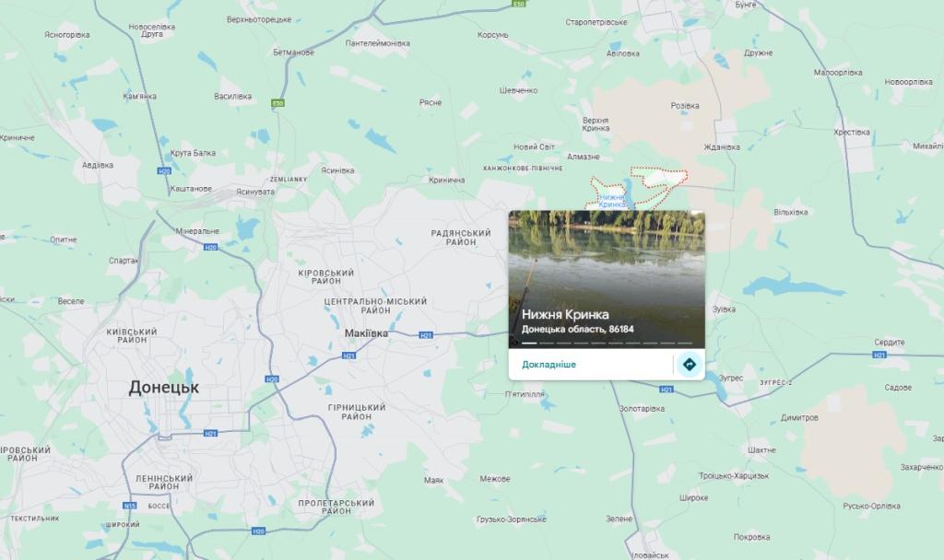
Task: Click the Донецьк city label
Action: coord(164,388)
